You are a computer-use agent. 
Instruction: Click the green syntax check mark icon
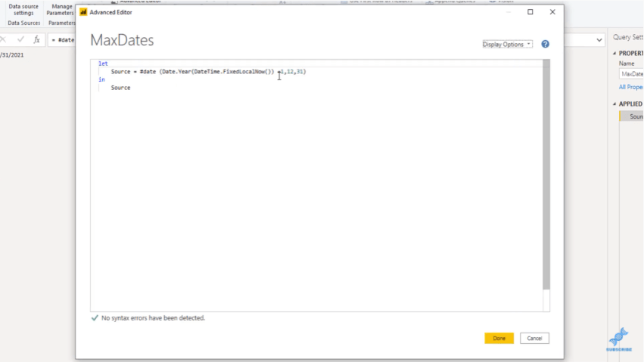(95, 317)
